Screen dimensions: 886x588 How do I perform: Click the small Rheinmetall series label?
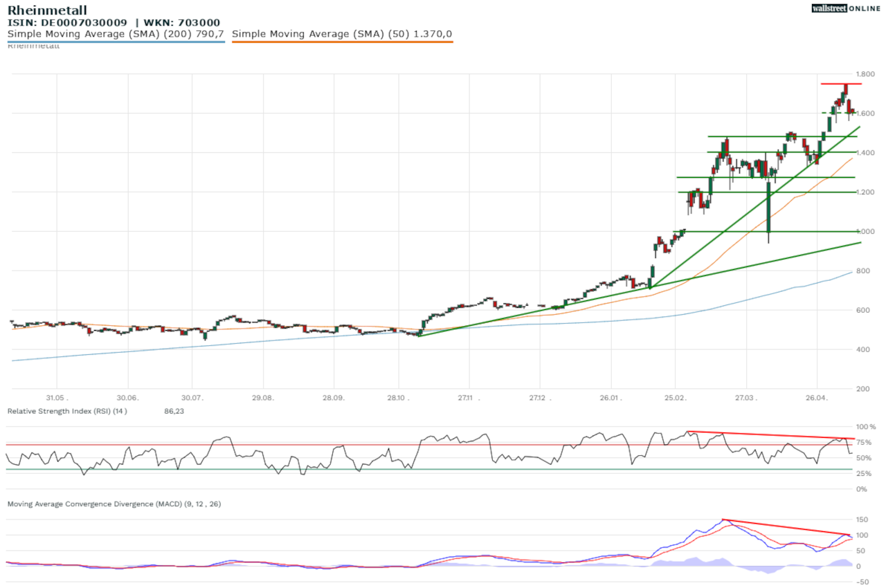(33, 46)
